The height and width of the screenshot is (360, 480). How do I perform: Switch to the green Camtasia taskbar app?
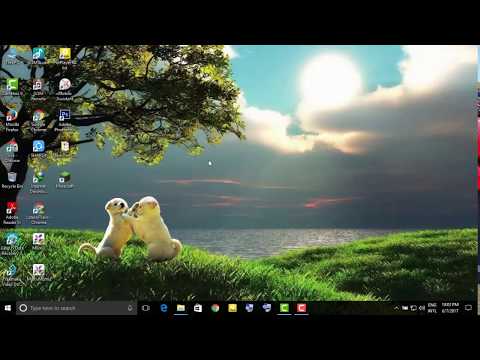coord(284,308)
